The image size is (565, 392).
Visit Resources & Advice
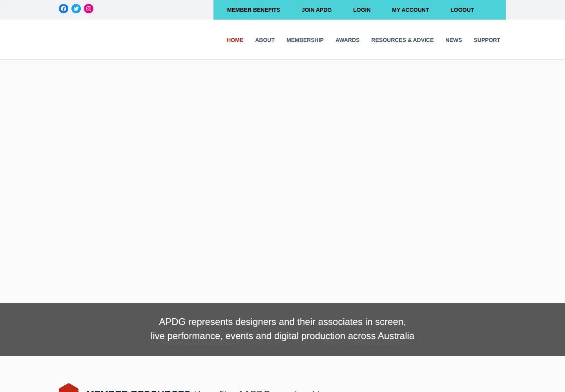coord(402,40)
